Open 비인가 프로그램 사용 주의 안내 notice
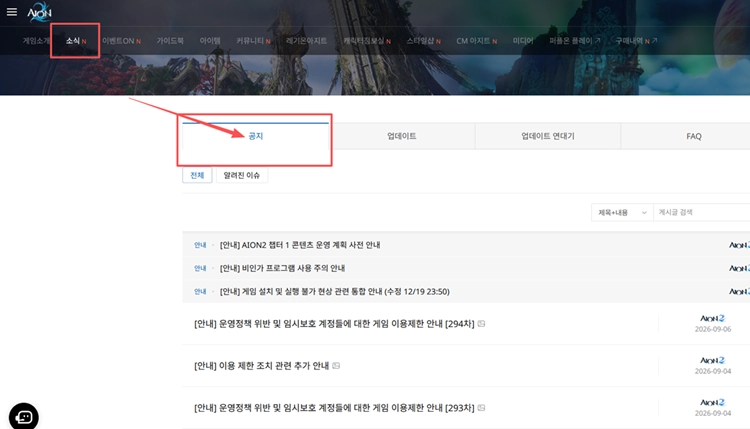This screenshot has height=429, width=750. [282, 268]
